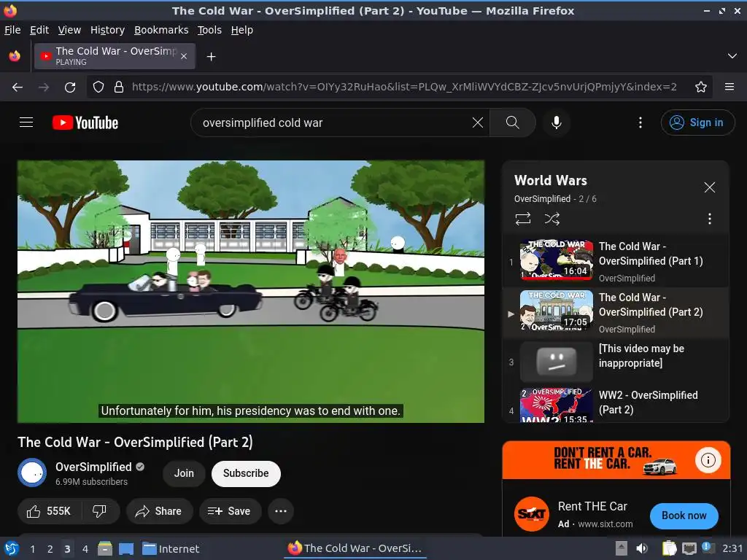This screenshot has height=560, width=747.
Task: Share this video
Action: 158,511
